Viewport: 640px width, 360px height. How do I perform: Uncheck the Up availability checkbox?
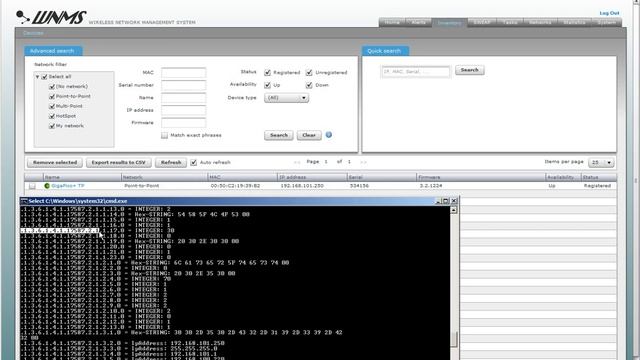click(x=267, y=85)
